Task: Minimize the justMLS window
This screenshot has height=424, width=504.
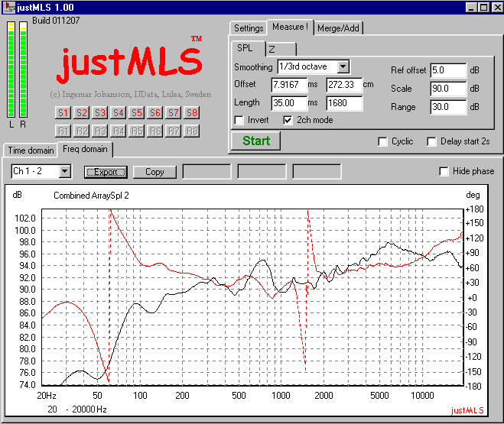Action: (x=471, y=8)
